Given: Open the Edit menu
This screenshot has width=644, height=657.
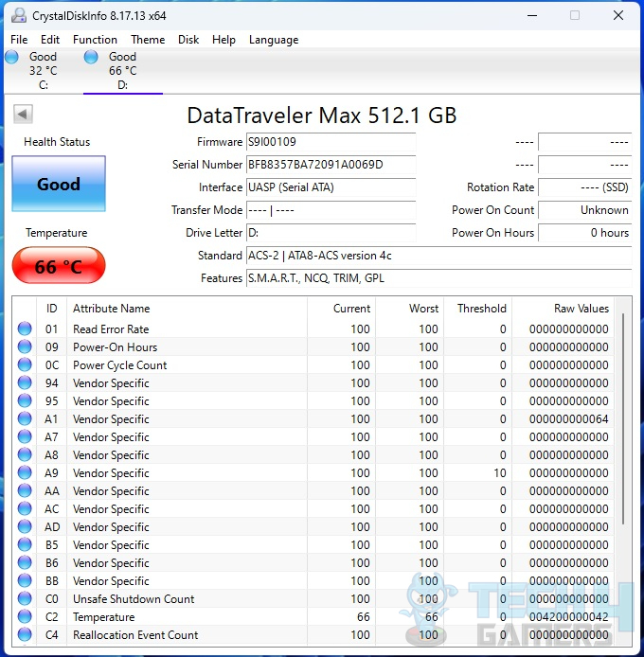Looking at the screenshot, I should pyautogui.click(x=50, y=40).
